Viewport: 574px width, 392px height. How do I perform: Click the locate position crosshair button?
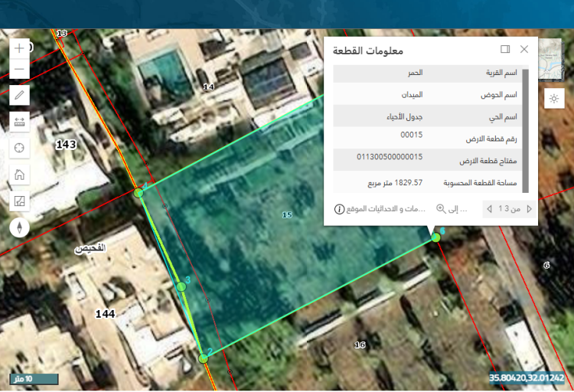pos(20,148)
